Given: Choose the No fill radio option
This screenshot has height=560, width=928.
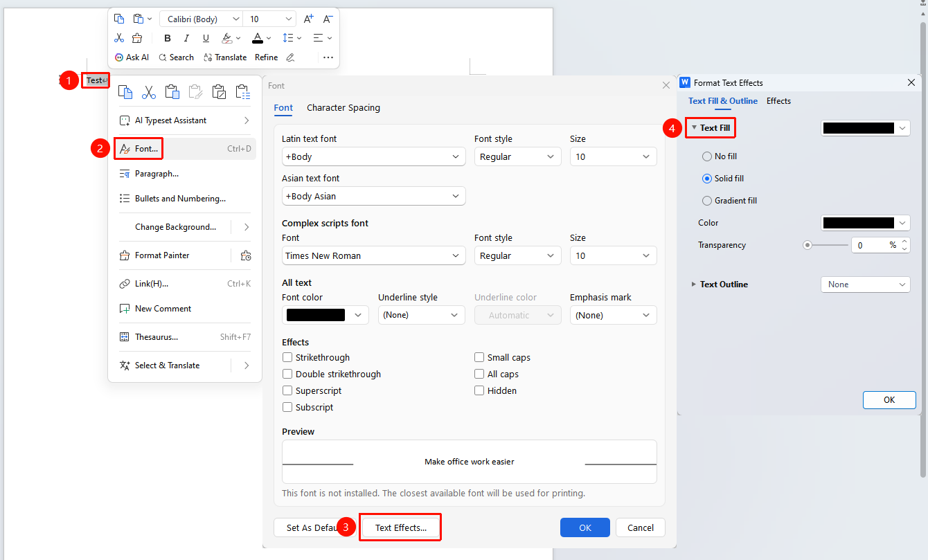Looking at the screenshot, I should [x=707, y=156].
